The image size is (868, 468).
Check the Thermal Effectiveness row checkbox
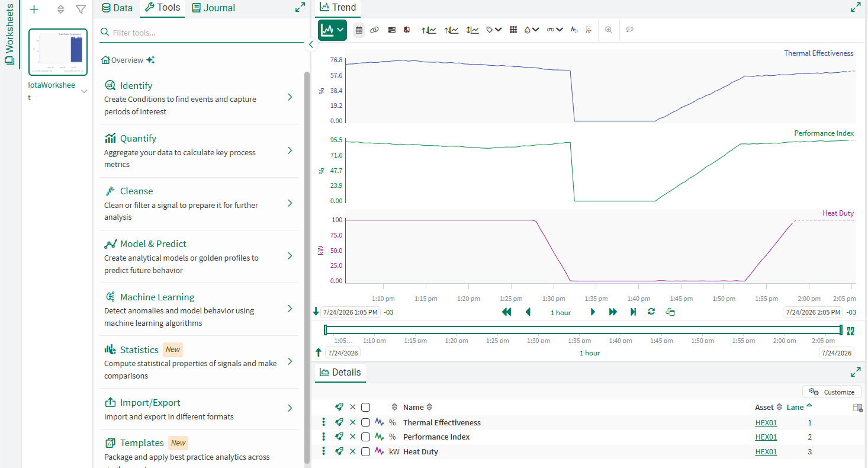(365, 422)
